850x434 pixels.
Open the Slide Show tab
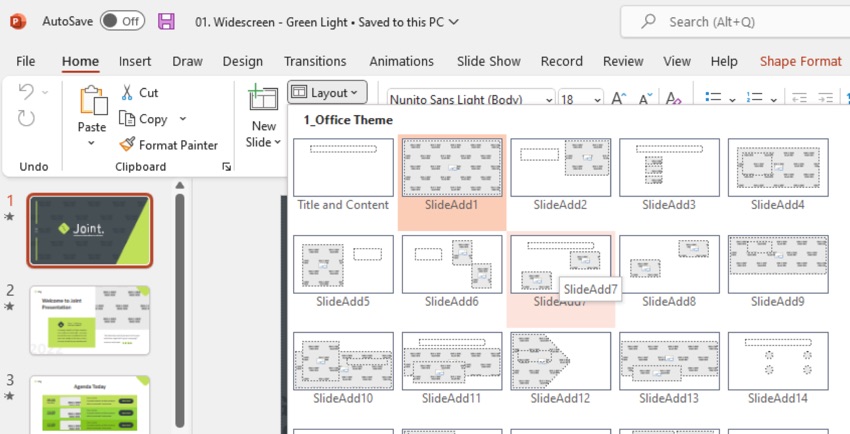coord(488,61)
